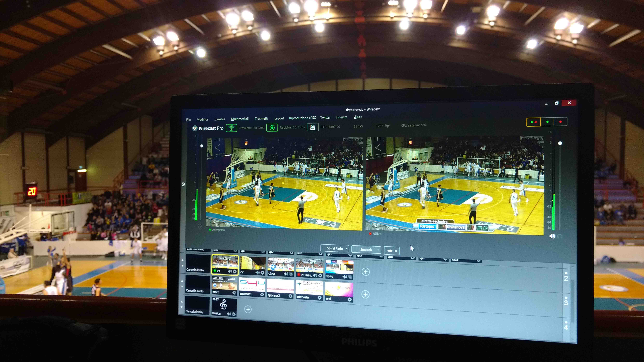This screenshot has width=644, height=362.
Task: Open settings gear on sponsor1 shot
Action: pos(262,294)
